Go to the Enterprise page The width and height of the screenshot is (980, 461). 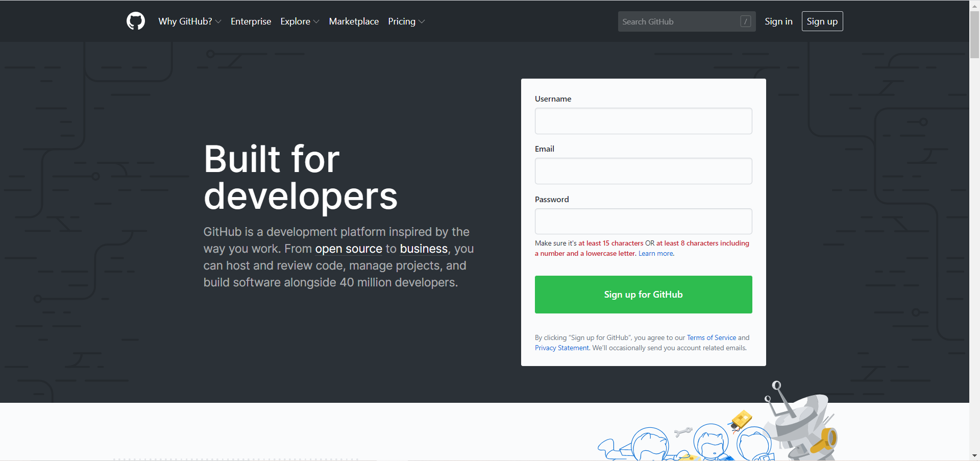[x=251, y=21]
